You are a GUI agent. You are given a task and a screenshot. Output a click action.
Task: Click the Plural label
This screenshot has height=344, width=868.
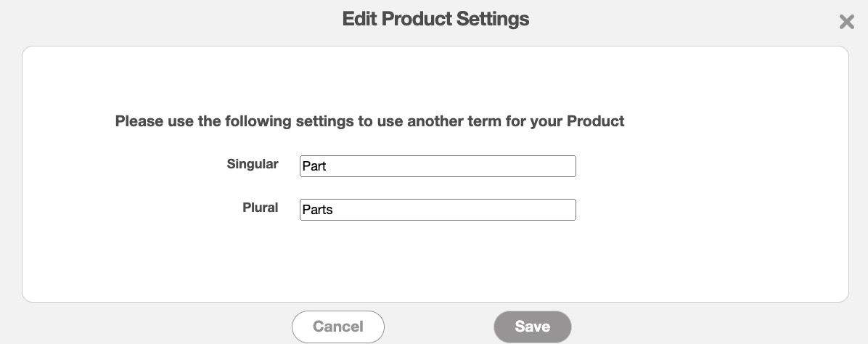pos(260,208)
